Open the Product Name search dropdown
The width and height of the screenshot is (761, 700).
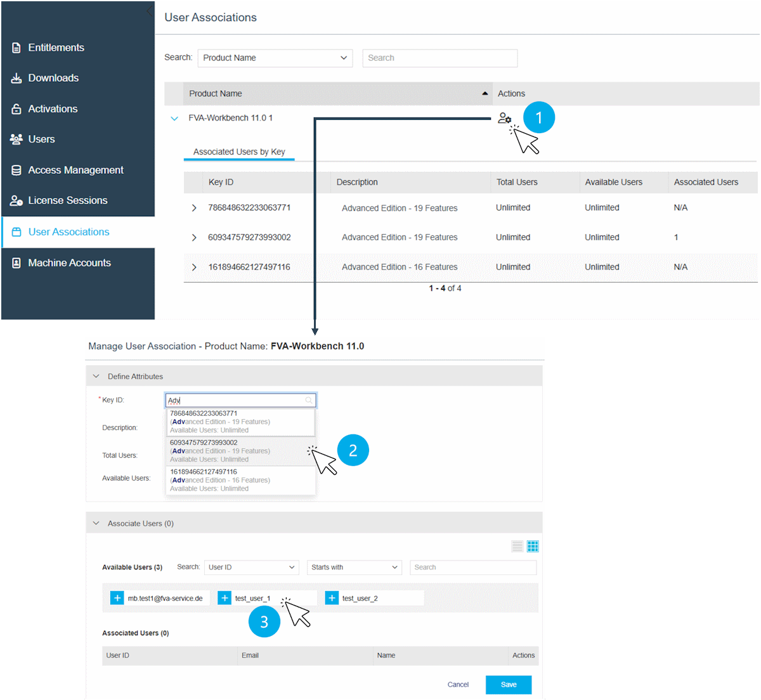[x=275, y=58]
